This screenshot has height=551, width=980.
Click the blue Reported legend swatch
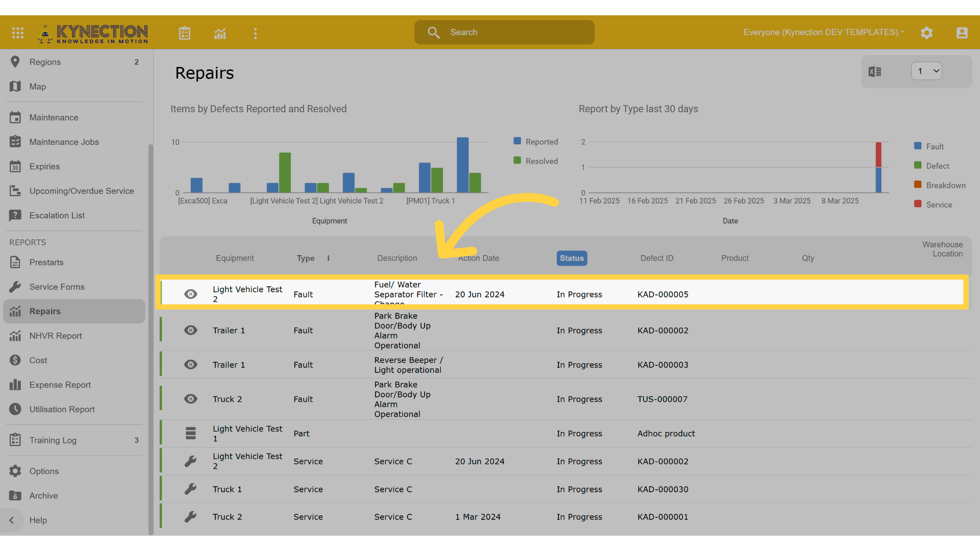[x=517, y=141]
